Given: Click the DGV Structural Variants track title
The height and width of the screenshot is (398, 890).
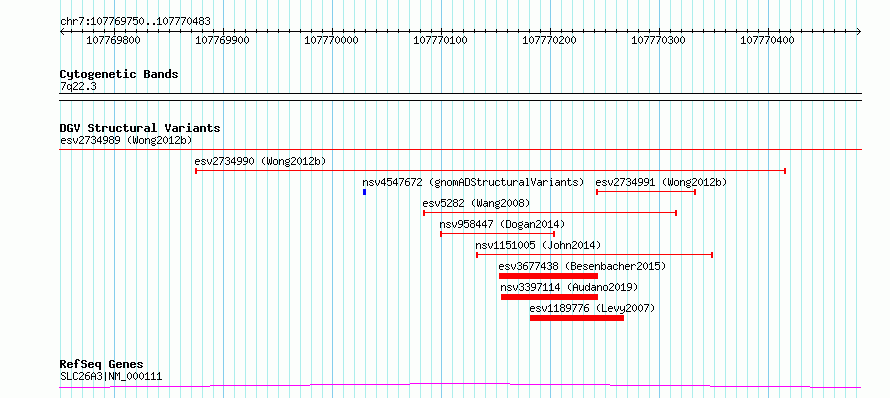Looking at the screenshot, I should [x=140, y=128].
